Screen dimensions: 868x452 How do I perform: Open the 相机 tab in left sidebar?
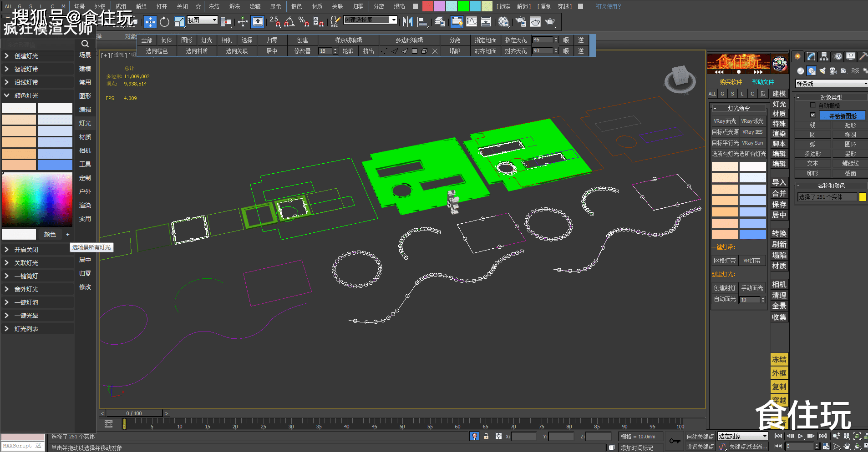85,151
